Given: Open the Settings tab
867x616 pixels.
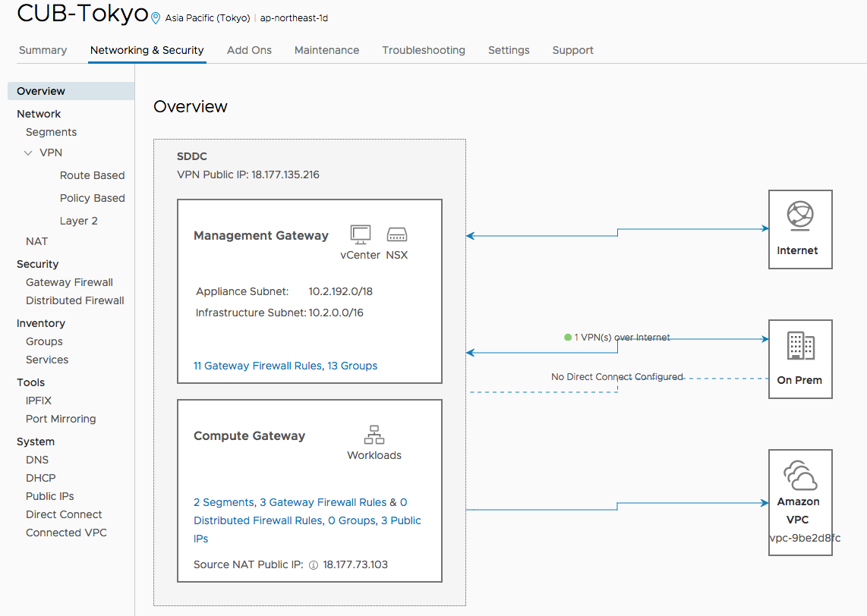Looking at the screenshot, I should (x=509, y=50).
